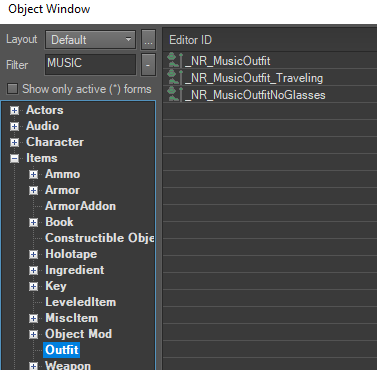
Task: Select the Constructible Object category
Action: pos(100,238)
